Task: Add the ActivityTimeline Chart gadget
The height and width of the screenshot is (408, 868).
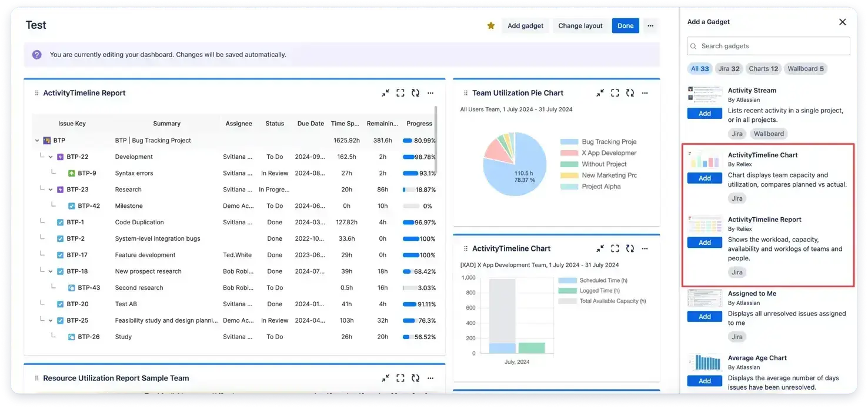Action: tap(704, 178)
